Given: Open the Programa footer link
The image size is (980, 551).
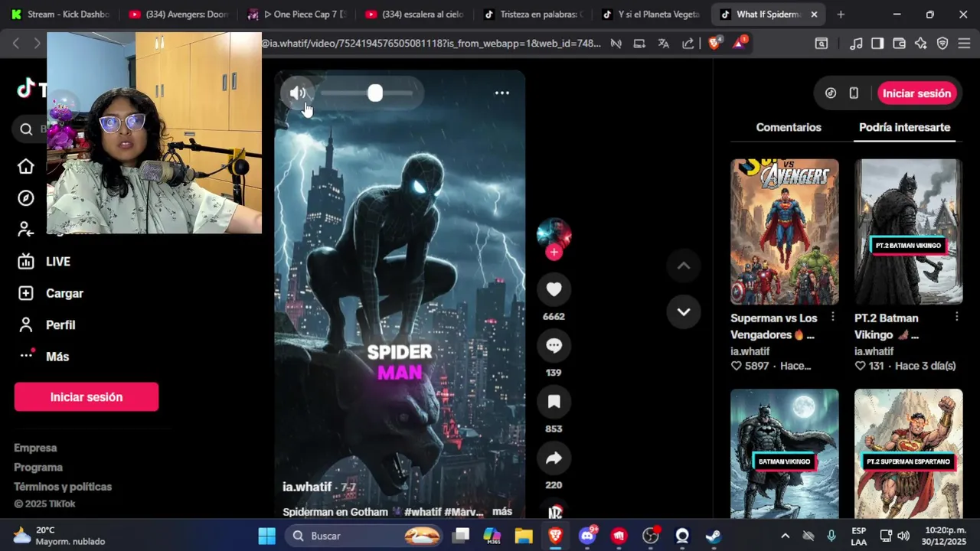Looking at the screenshot, I should pyautogui.click(x=38, y=468).
